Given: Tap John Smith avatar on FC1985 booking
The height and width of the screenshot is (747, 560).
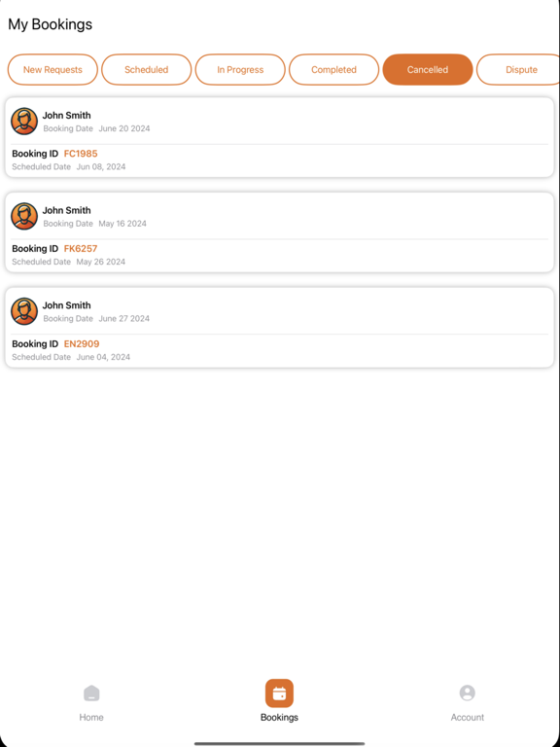Looking at the screenshot, I should pyautogui.click(x=24, y=121).
